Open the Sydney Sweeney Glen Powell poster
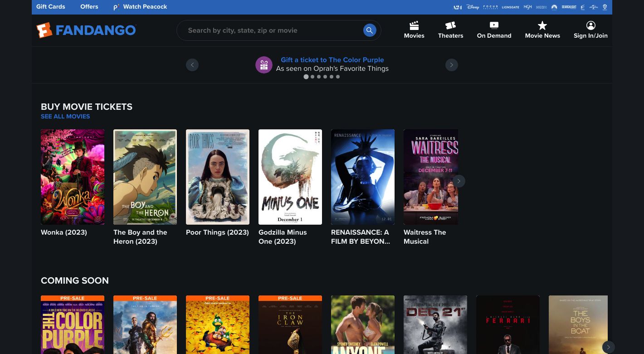 click(x=363, y=325)
